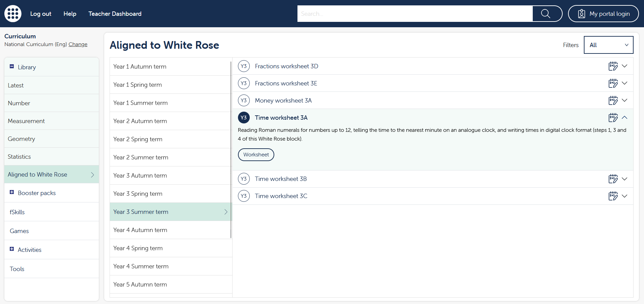Click the portal login badge icon

click(x=581, y=14)
